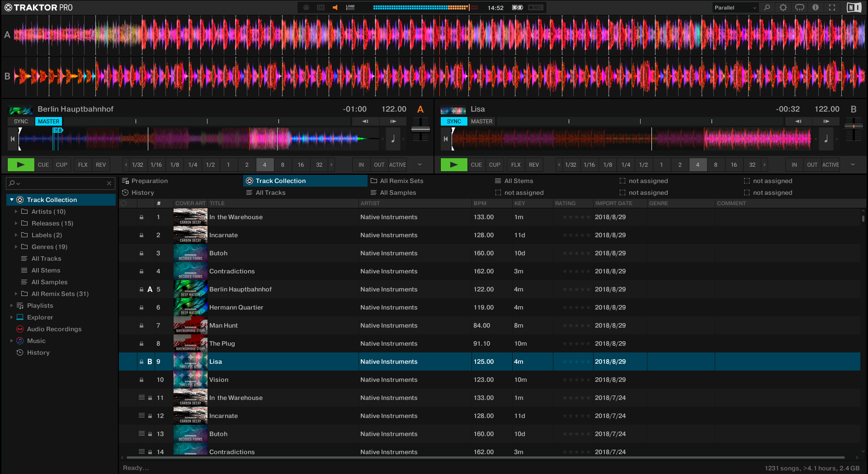Click deck A tempo fader handle
The width and height of the screenshot is (868, 474).
(420, 130)
